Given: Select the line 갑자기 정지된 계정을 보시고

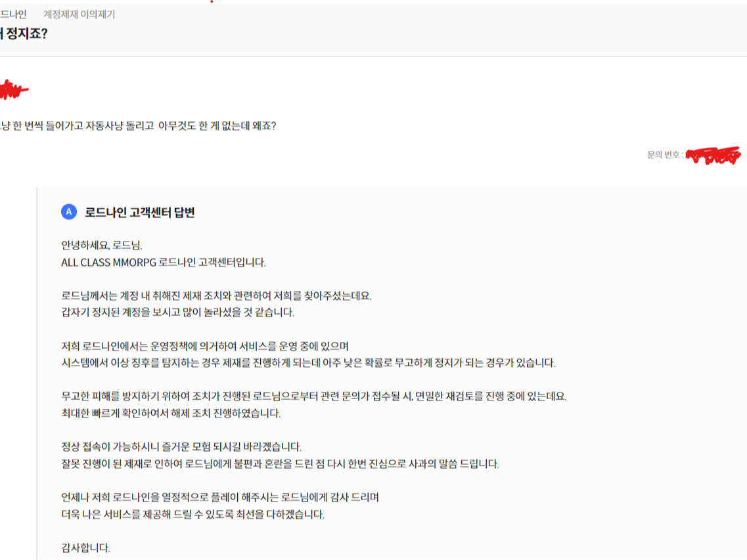Looking at the screenshot, I should 177,312.
